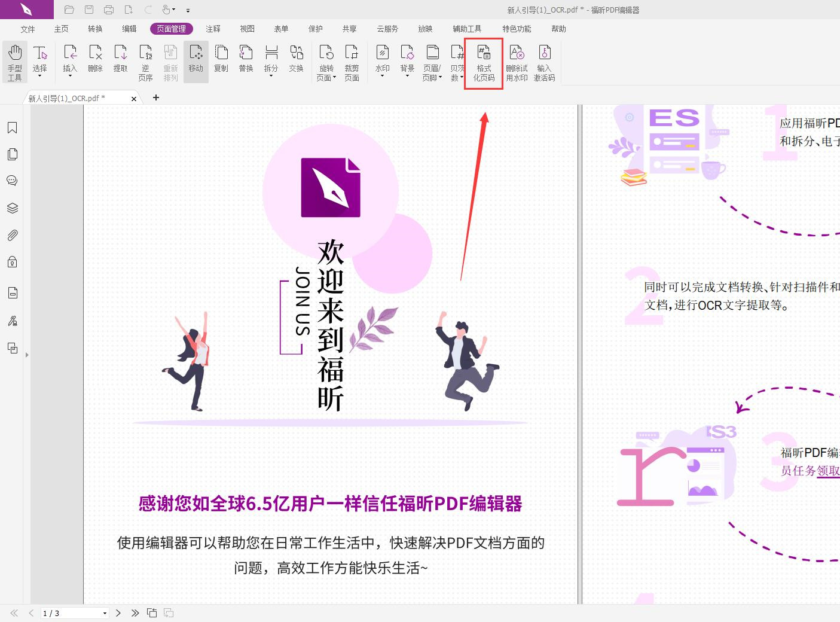Open the Attachments panel in the sidebar

point(12,234)
